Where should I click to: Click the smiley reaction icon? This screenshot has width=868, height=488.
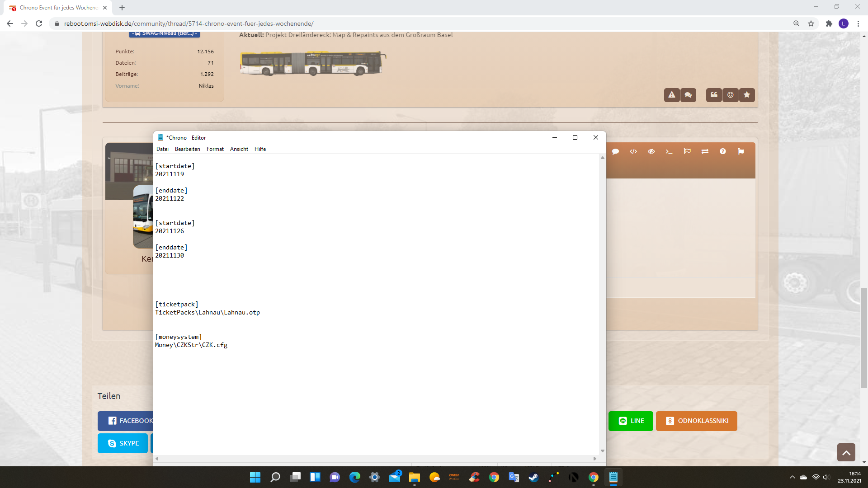point(730,95)
